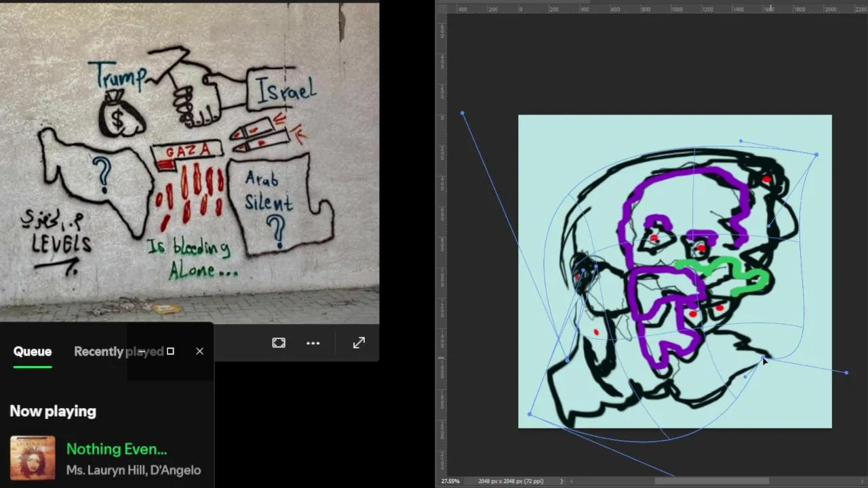Close the Spotify queue window
This screenshot has height=488, width=868.
(x=199, y=351)
